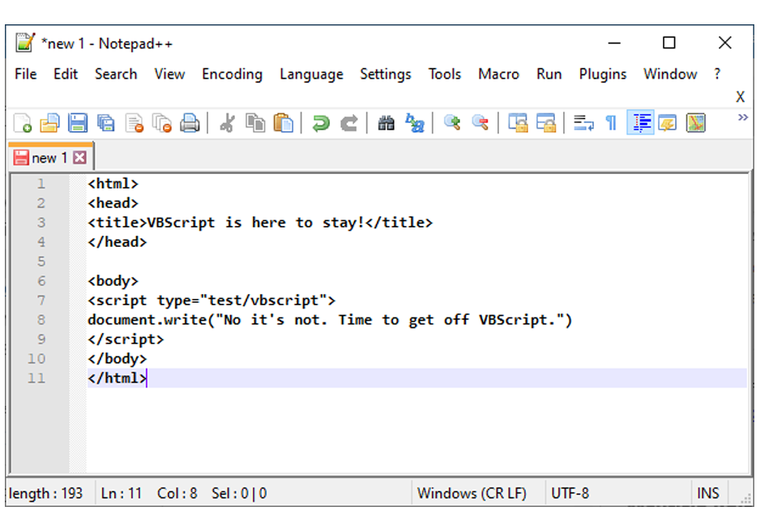The image size is (760, 532).
Task: Click the Close All toolbar icon
Action: pyautogui.click(x=162, y=123)
